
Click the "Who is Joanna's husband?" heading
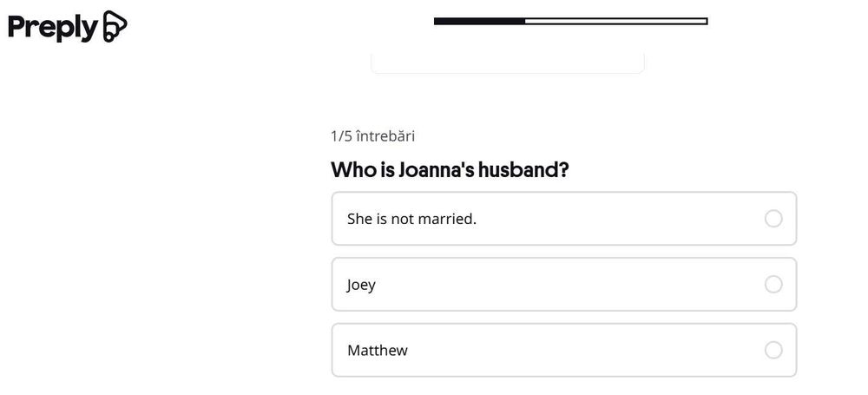450,169
